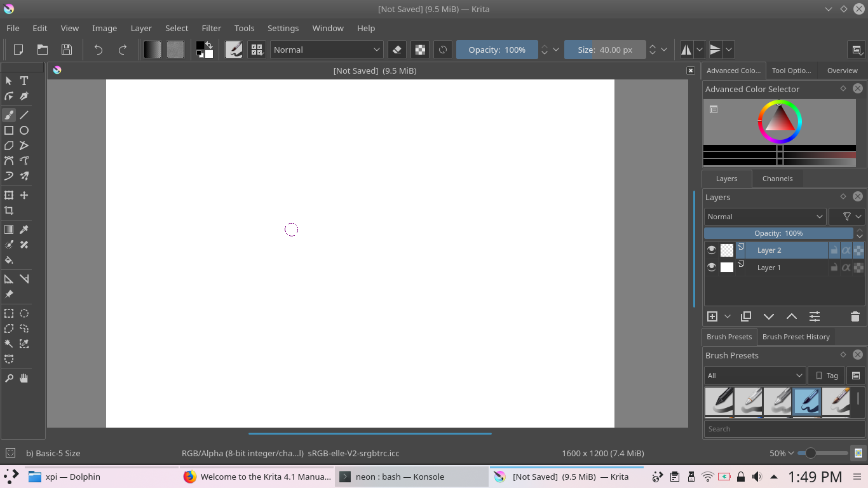
Task: Enable horizontal mirror painting
Action: (686, 50)
